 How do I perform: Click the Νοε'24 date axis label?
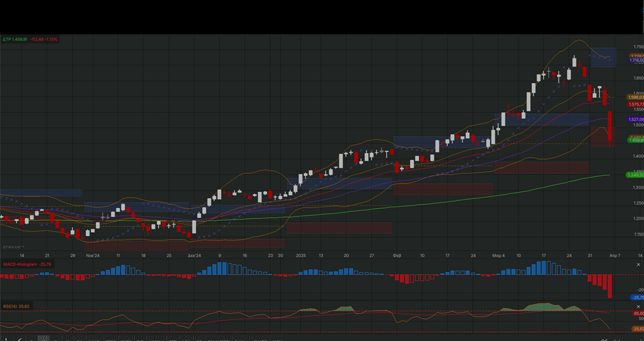tap(93, 255)
